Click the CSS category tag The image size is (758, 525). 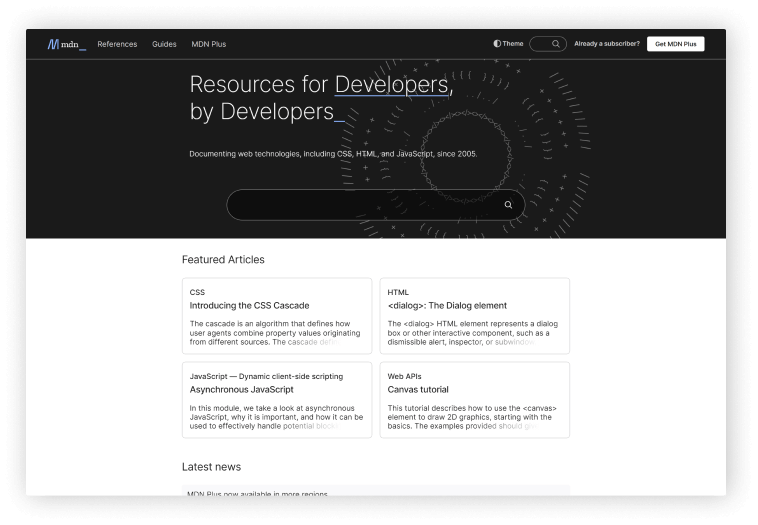pos(197,292)
